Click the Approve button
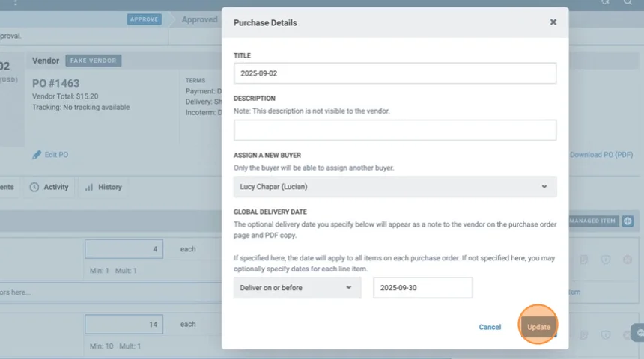This screenshot has height=359, width=644. pos(144,19)
